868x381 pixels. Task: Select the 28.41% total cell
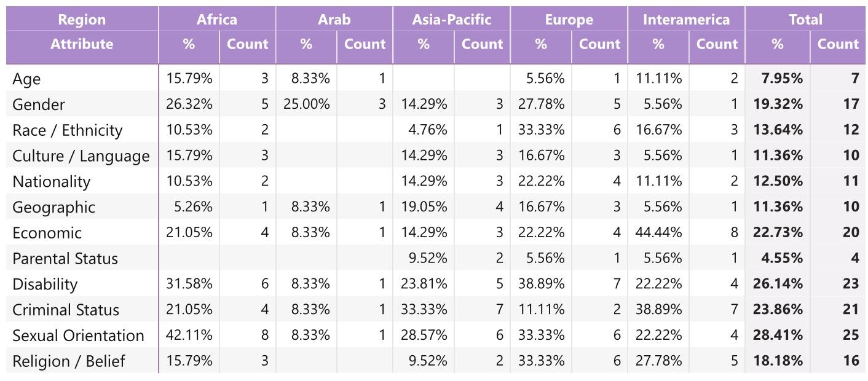(778, 336)
